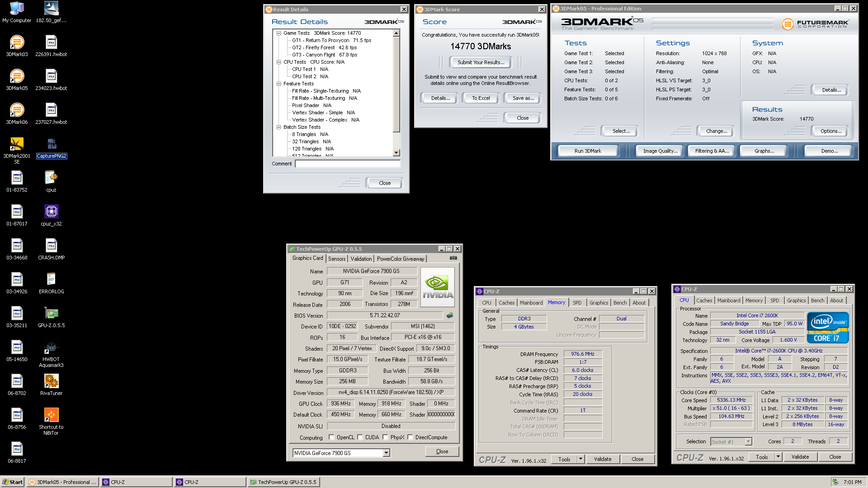Switch to Sensors tab in GPU-Z
This screenshot has width=868, height=488.
[x=337, y=259]
